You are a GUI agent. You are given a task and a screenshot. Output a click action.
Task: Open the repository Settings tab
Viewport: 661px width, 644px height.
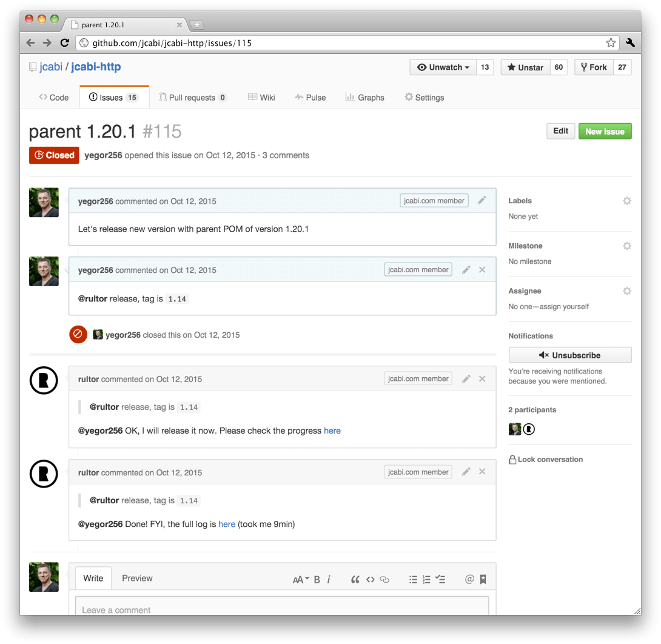(424, 98)
